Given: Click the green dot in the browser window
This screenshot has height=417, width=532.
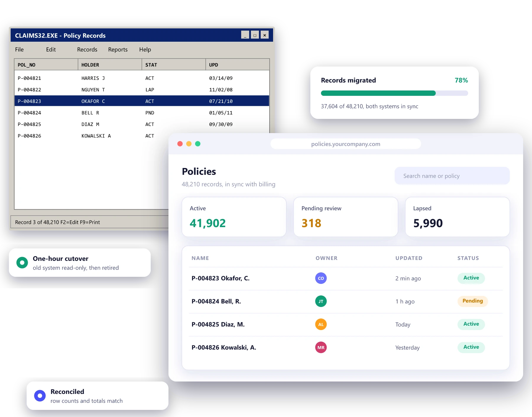Looking at the screenshot, I should click(198, 144).
